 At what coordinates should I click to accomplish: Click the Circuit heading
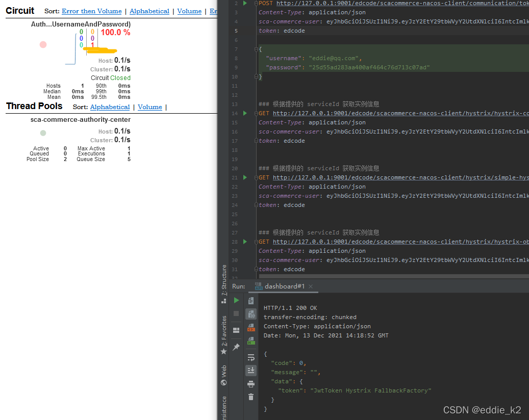(x=20, y=11)
